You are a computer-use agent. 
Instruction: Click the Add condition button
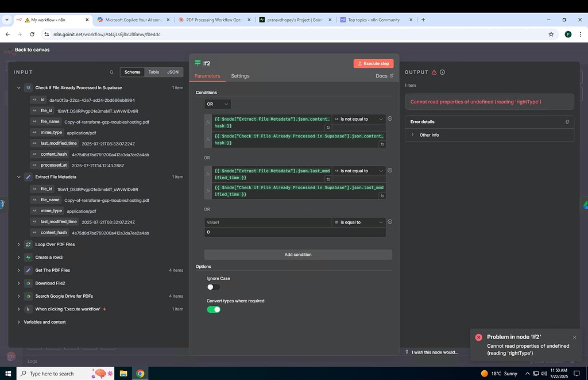tap(298, 255)
